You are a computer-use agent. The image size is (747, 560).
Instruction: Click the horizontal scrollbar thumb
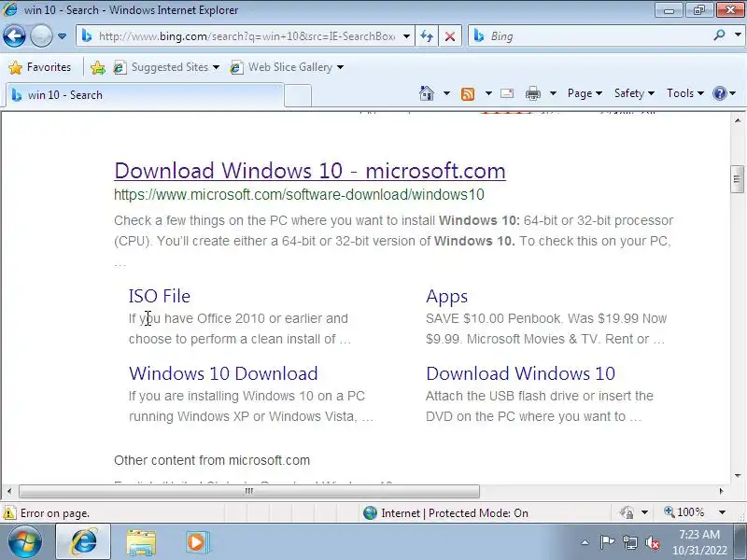coord(249,491)
